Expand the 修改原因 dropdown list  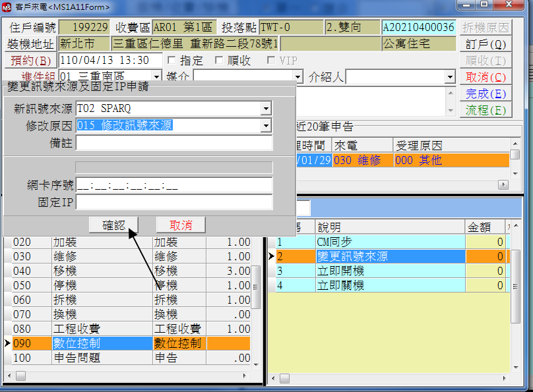click(266, 125)
